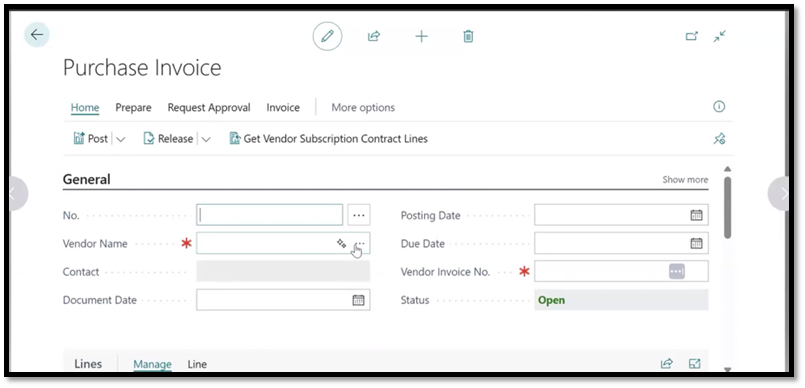Open the Invoice tab
The width and height of the screenshot is (805, 388).
(x=283, y=107)
